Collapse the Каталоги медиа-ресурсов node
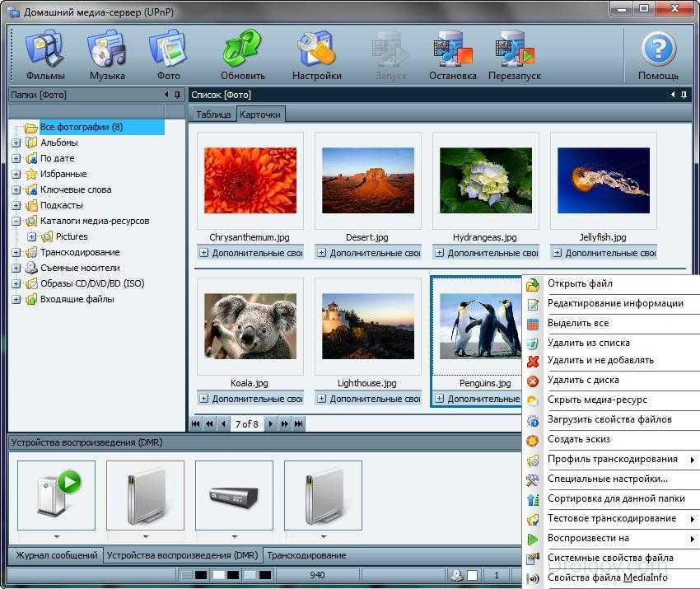The width and height of the screenshot is (700, 589). (x=16, y=221)
